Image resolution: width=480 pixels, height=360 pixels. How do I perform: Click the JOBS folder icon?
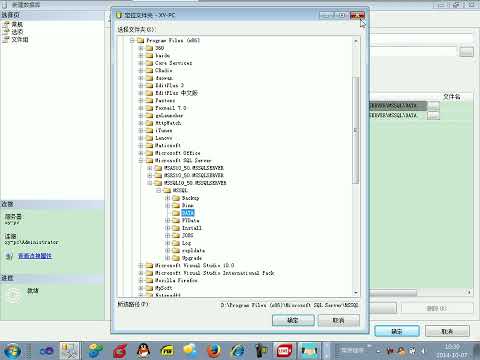(x=176, y=235)
